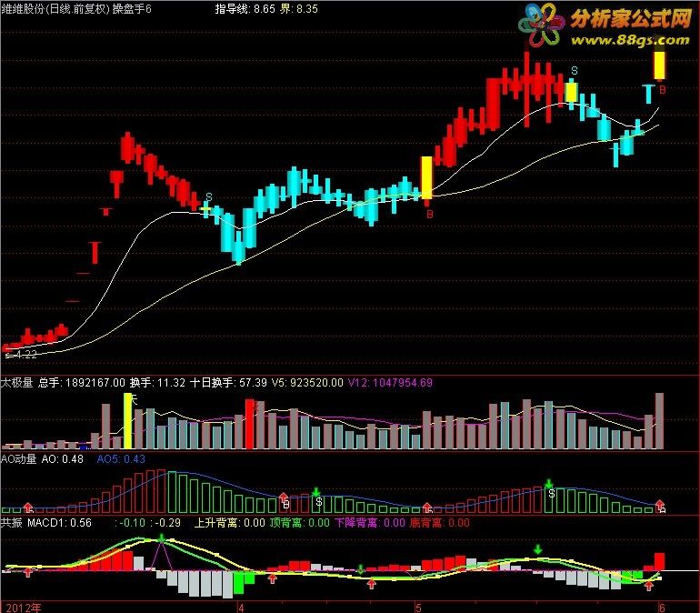Click the month 5 marker on the time axis
700x613 pixels.
tap(418, 608)
